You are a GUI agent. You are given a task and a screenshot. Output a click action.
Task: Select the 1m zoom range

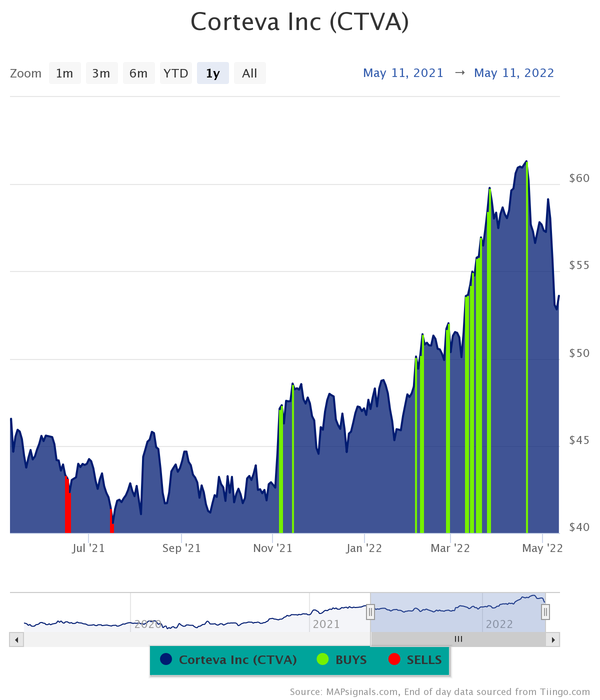(x=65, y=73)
